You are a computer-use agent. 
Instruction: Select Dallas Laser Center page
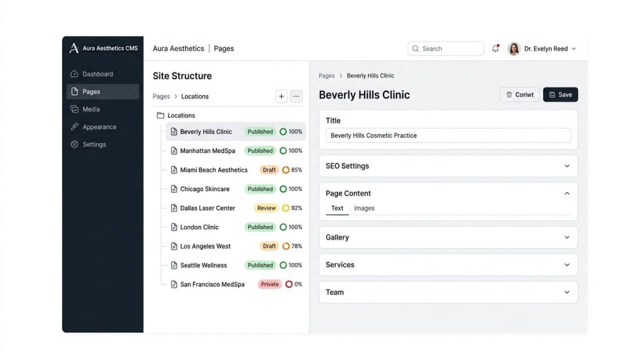coord(236,208)
